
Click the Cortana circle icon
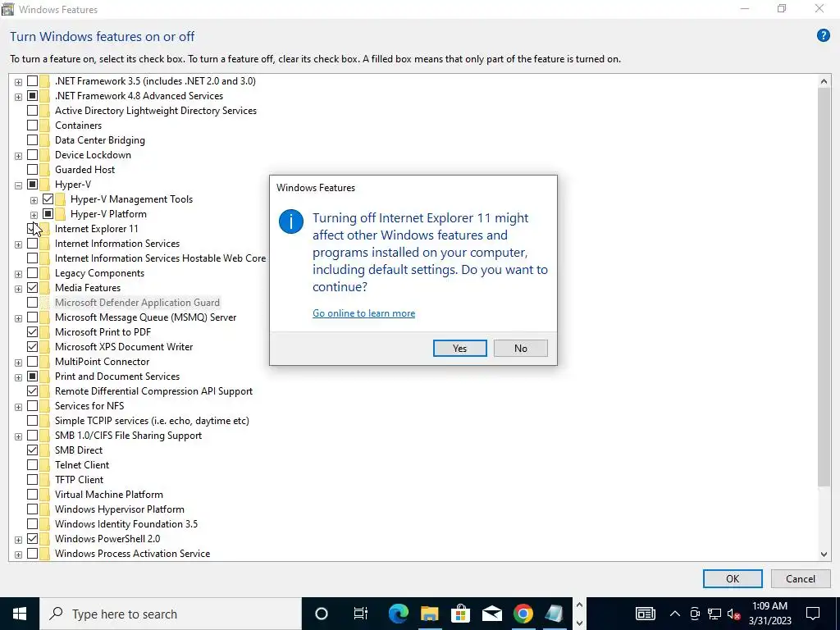[321, 614]
